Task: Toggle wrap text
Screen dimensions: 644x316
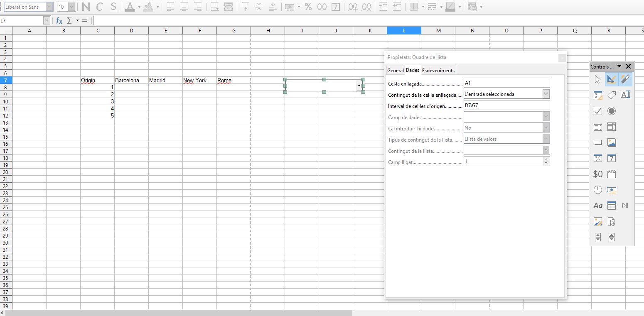Action: pyautogui.click(x=214, y=7)
